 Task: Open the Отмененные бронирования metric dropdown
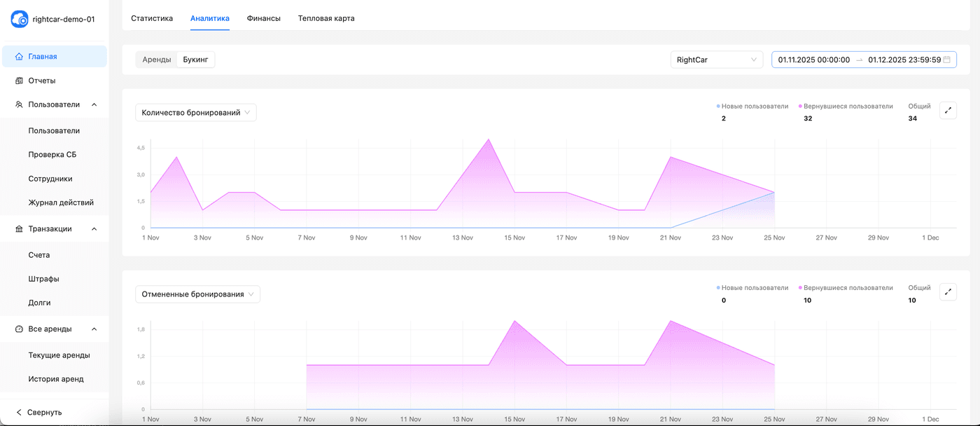coord(197,294)
